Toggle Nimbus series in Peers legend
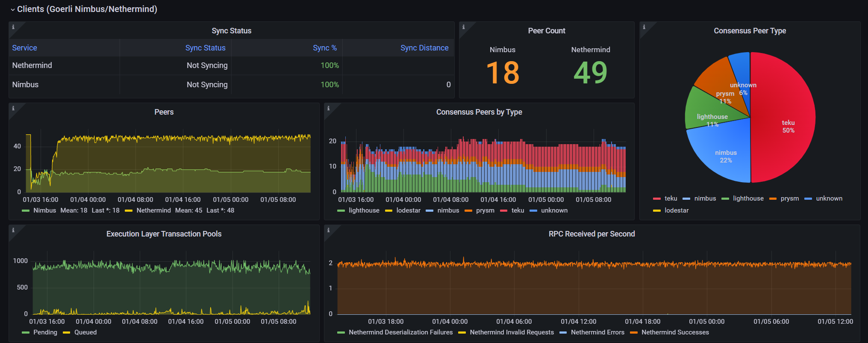The width and height of the screenshot is (868, 343). point(44,210)
